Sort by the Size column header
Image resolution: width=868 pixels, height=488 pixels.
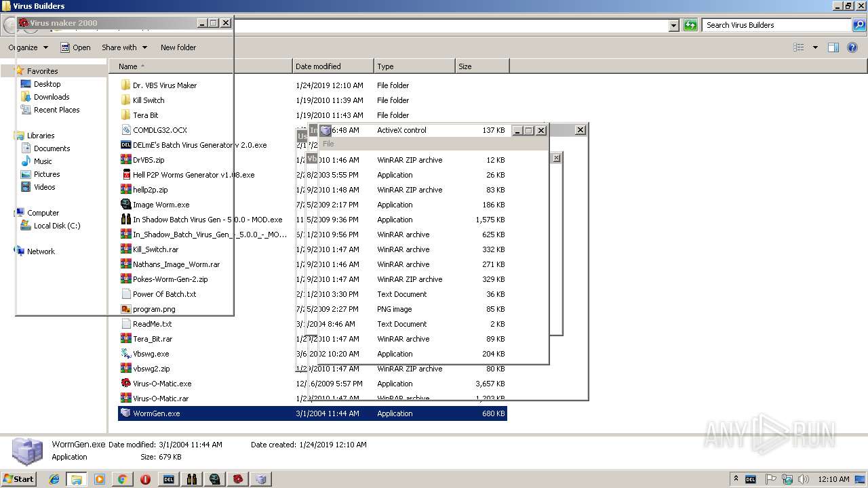(x=482, y=66)
